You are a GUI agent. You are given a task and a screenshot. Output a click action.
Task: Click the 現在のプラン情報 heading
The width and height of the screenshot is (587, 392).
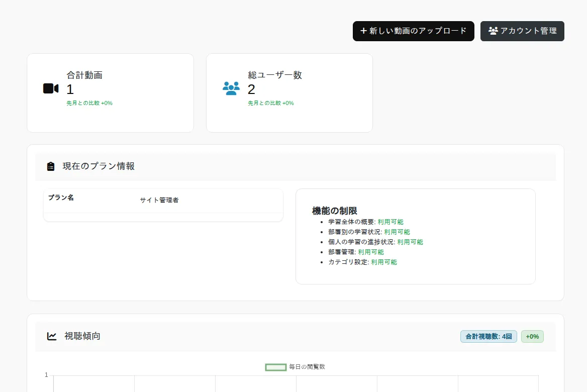99,166
